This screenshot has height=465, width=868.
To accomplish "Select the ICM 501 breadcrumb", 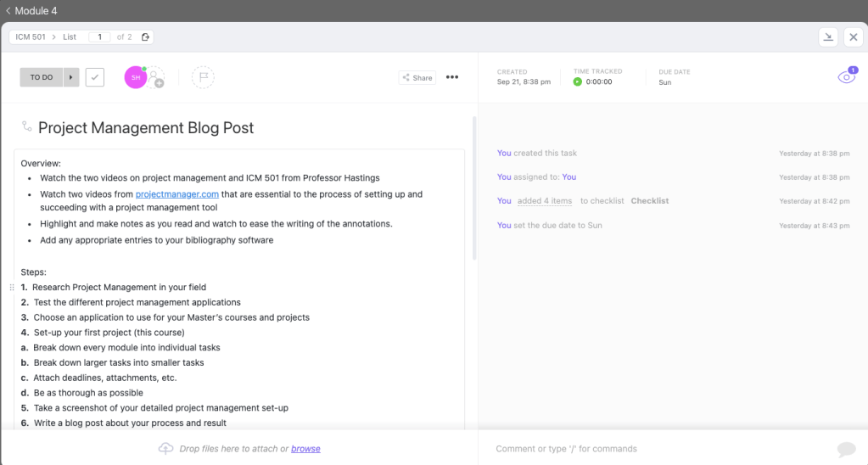I will (x=31, y=37).
